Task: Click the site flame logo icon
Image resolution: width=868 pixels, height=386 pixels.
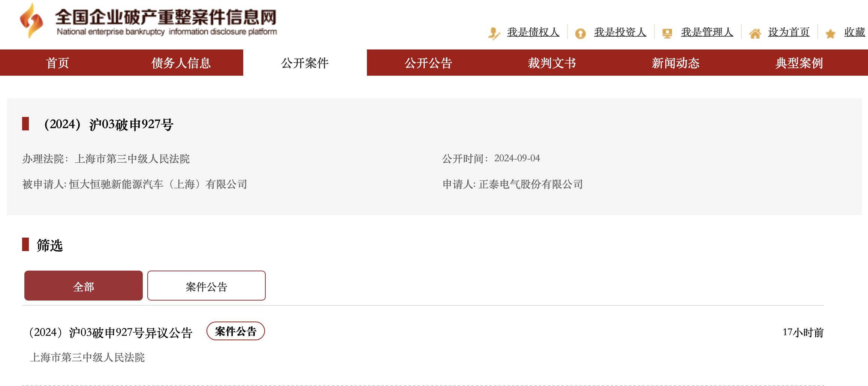Action: click(31, 21)
